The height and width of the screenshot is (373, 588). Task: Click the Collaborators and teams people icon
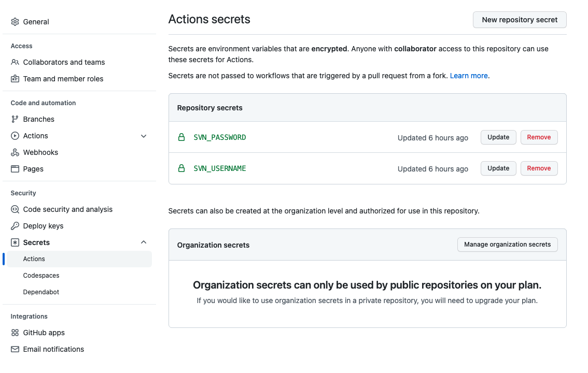(15, 62)
